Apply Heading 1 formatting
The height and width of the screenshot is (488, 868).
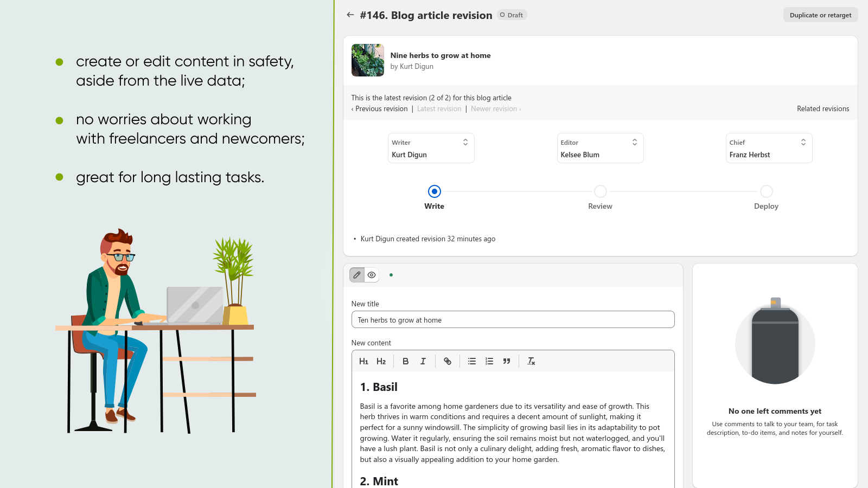363,361
